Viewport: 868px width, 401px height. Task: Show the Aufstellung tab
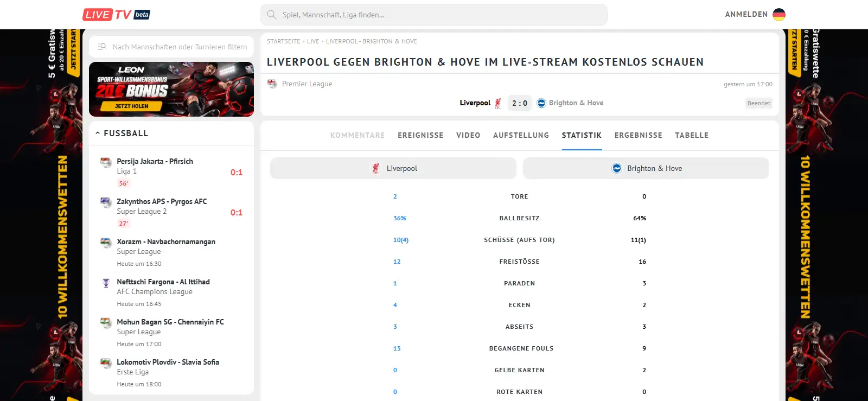coord(521,135)
